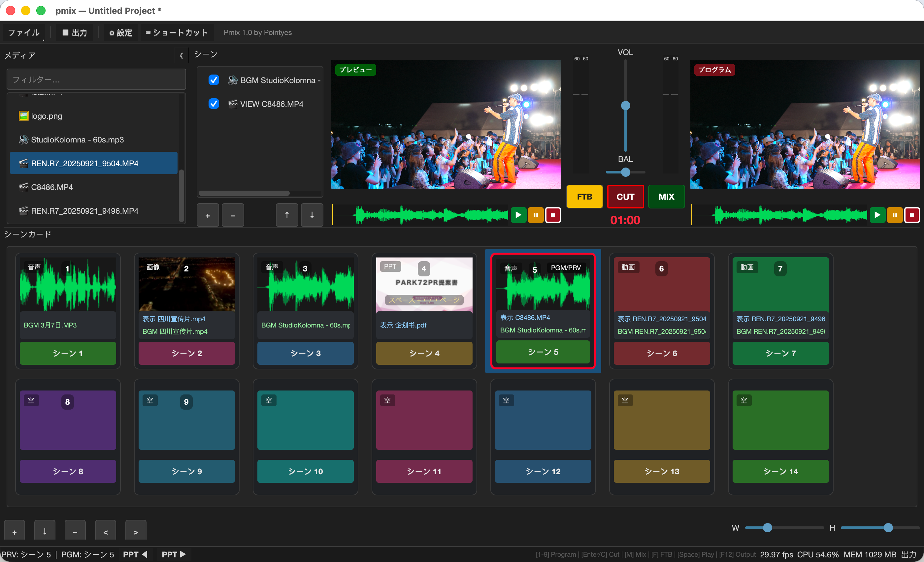This screenshot has width=924, height=562.
Task: Click the media filter input field
Action: point(96,79)
